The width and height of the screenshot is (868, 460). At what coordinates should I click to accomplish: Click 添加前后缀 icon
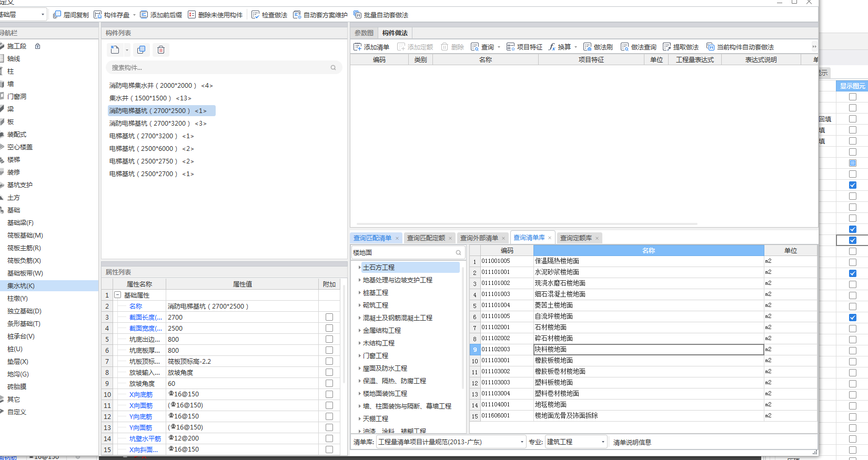click(144, 15)
